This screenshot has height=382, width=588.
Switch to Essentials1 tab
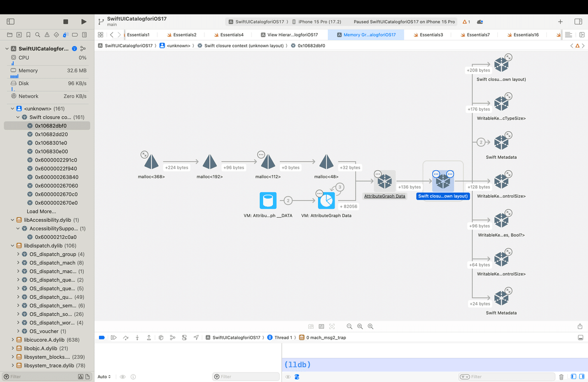click(x=138, y=35)
